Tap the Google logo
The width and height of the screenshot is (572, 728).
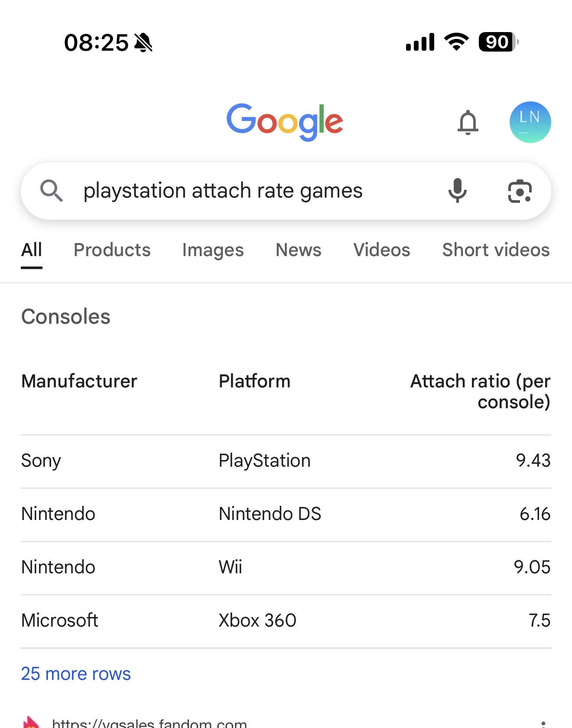pyautogui.click(x=285, y=122)
